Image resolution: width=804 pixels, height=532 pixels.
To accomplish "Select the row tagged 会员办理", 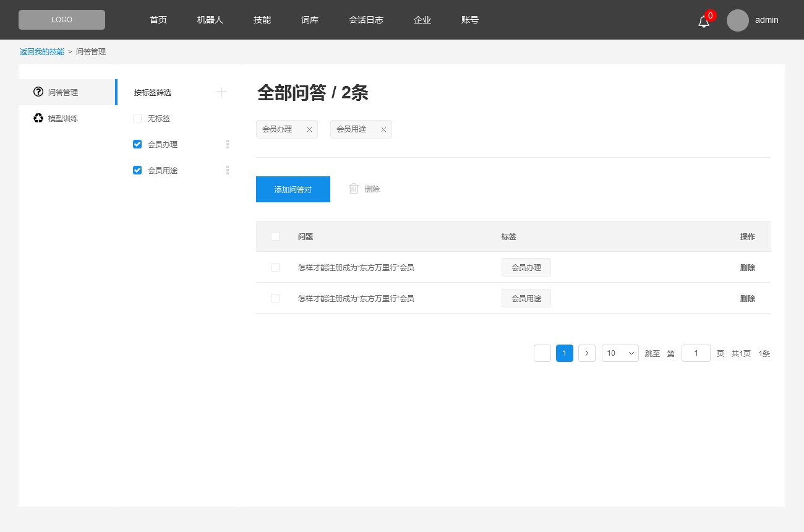I will 275,267.
